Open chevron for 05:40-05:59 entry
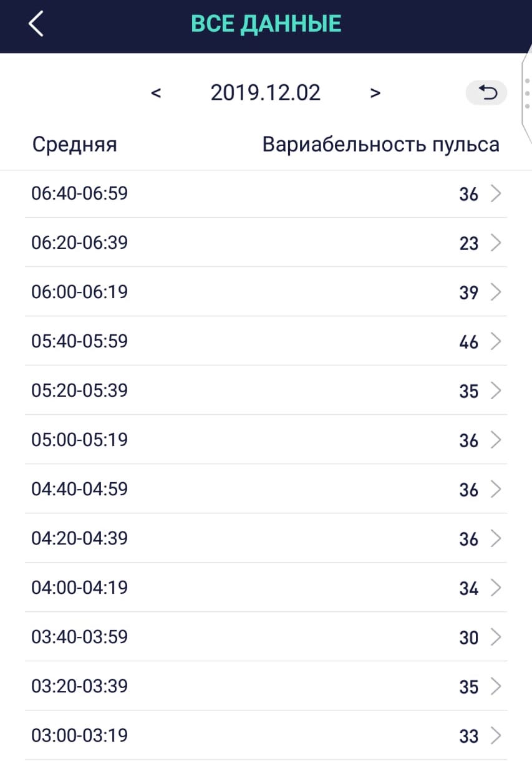 click(496, 341)
